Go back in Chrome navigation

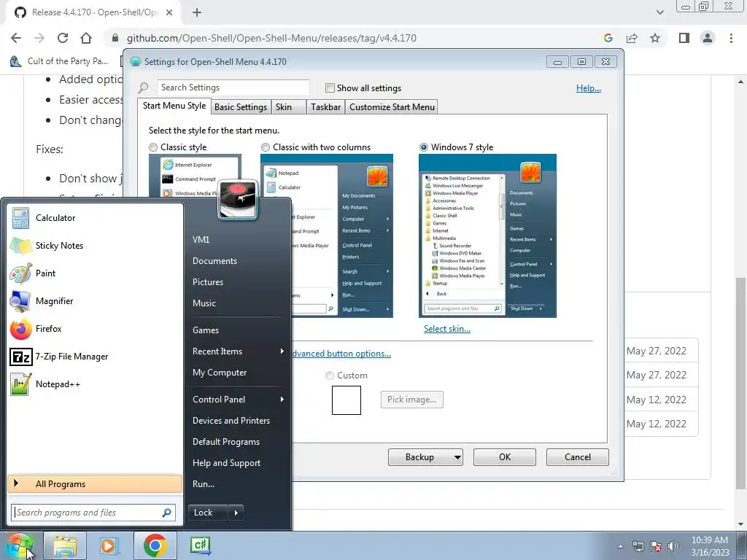point(16,38)
